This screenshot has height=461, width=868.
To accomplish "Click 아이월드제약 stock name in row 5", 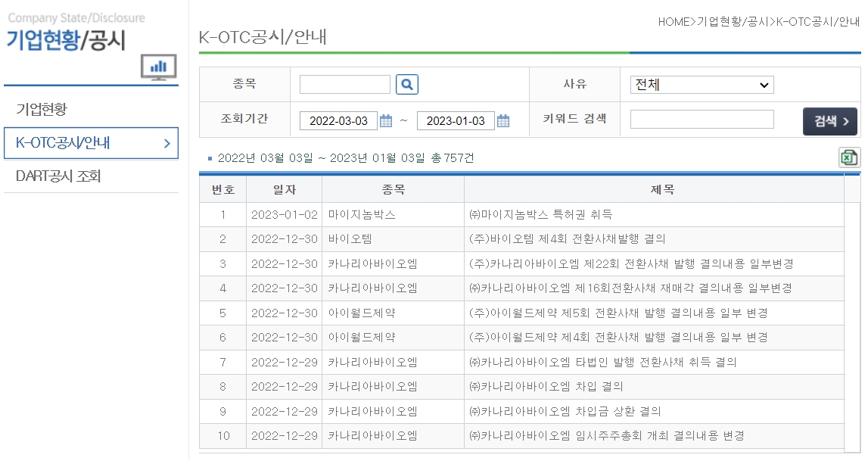I will (362, 313).
